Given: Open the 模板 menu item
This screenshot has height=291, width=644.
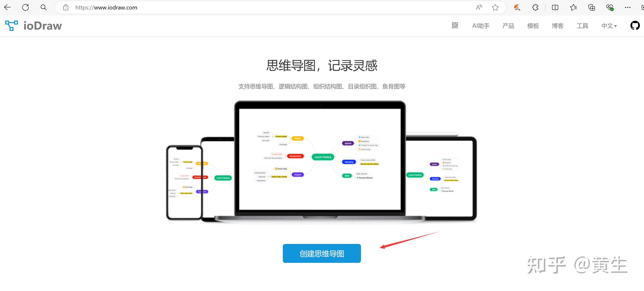Looking at the screenshot, I should point(533,26).
